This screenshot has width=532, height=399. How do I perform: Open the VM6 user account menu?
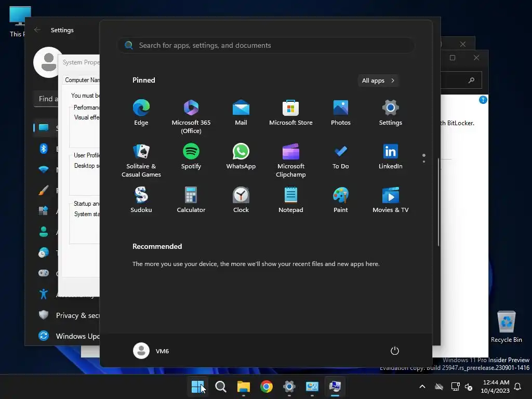pyautogui.click(x=151, y=351)
